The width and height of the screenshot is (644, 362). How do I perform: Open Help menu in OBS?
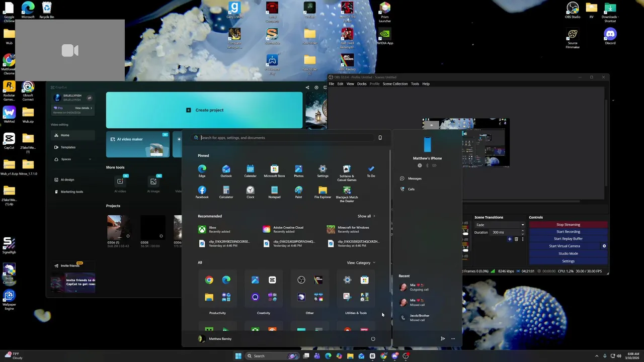click(426, 84)
